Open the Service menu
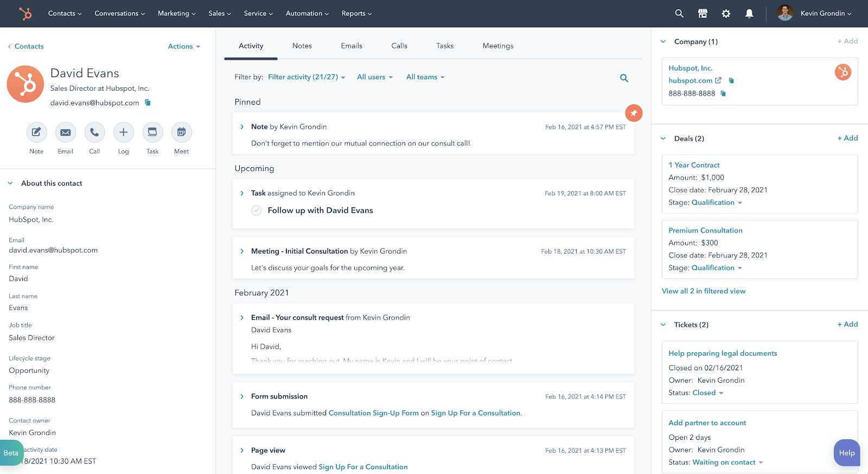Viewport: 868px width, 474px height. pyautogui.click(x=258, y=14)
